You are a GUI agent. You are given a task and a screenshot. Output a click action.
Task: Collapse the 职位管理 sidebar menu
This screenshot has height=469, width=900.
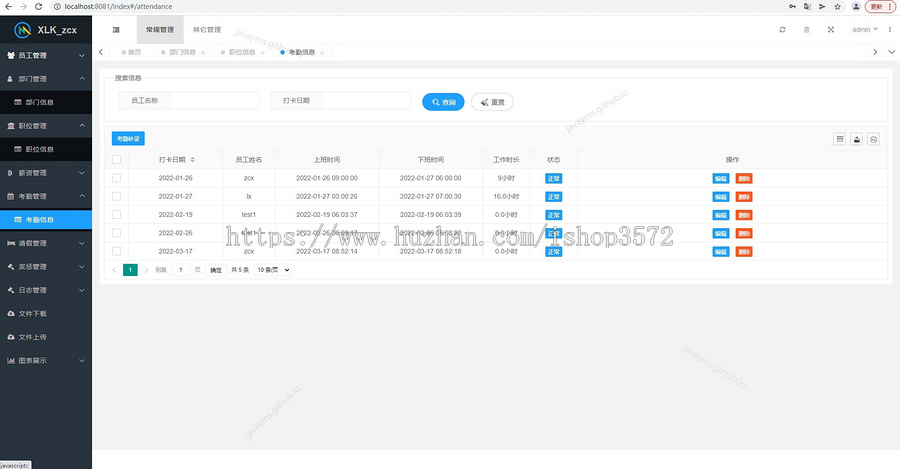click(x=46, y=126)
